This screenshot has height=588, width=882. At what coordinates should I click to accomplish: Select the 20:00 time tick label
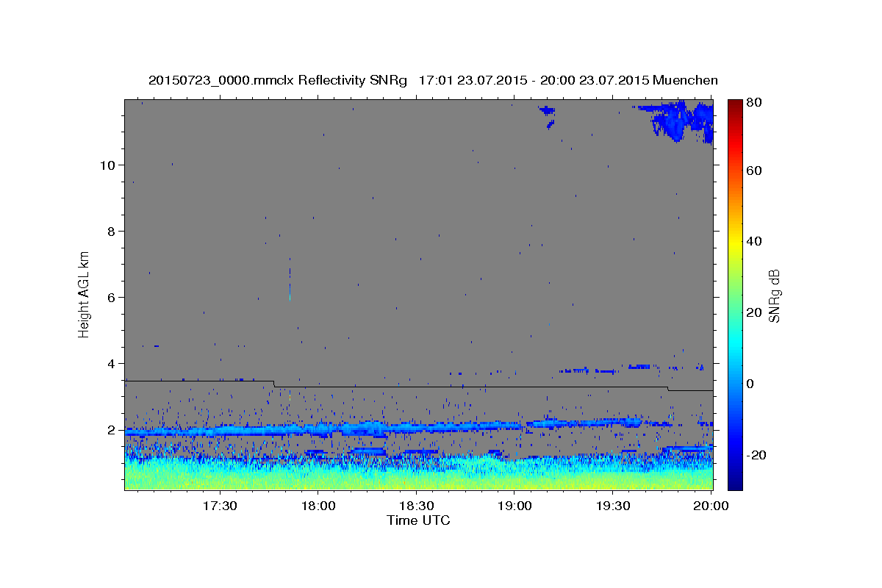coord(711,506)
